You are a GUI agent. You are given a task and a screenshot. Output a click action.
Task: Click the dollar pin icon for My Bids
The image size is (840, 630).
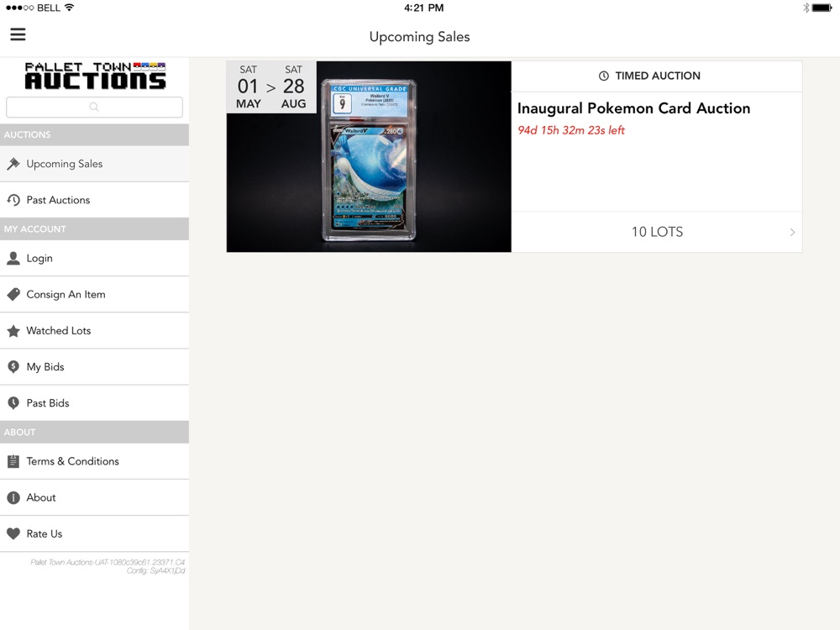[13, 367]
